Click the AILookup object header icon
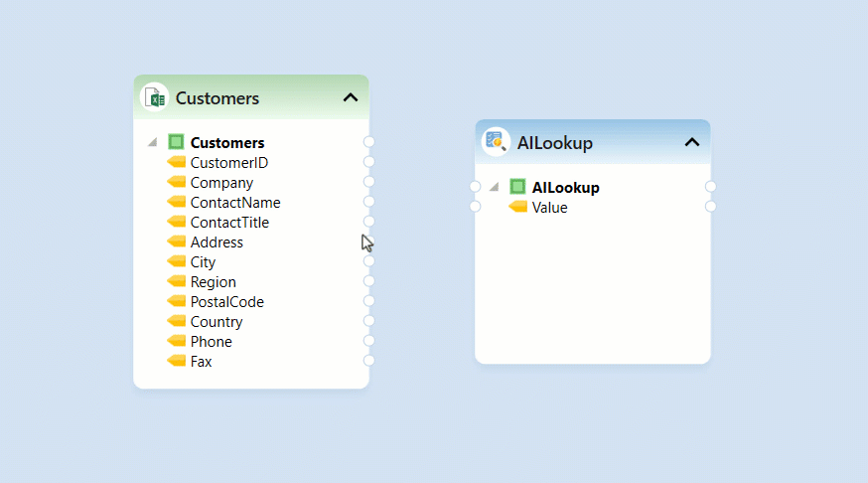Screen dimensions: 868x483 pos(496,142)
